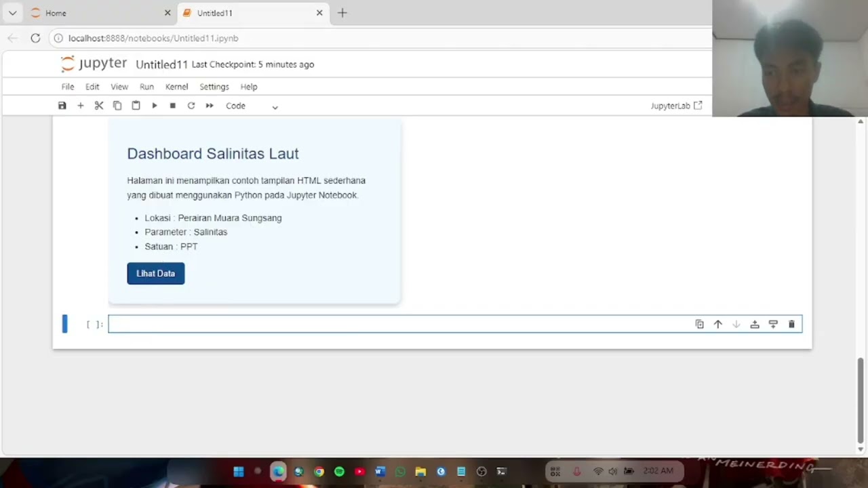Open Microsoft Edge from the taskbar

[279, 472]
